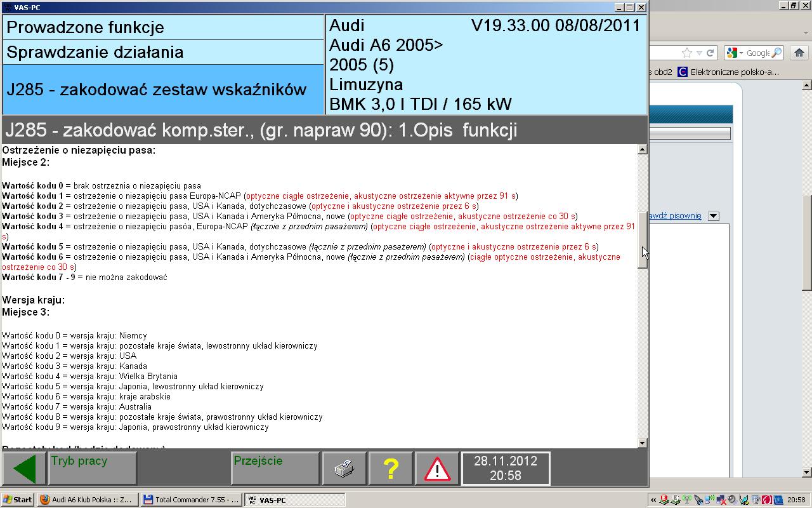
Task: Click the text wersja kraju: Kanada
Action: coord(108,366)
